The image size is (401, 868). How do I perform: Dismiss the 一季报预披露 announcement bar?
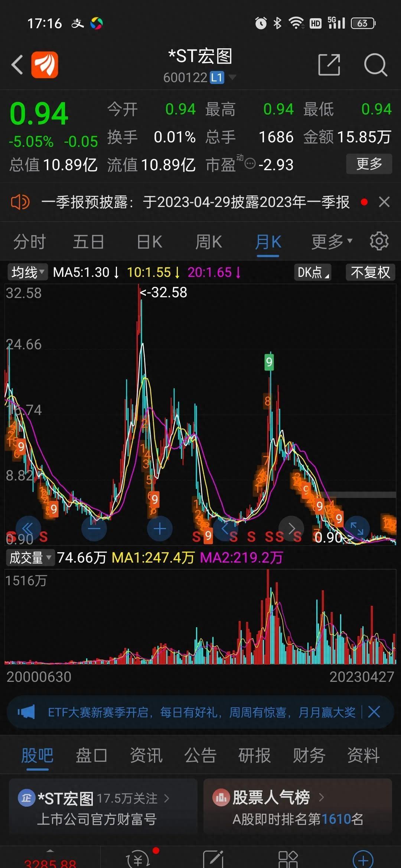click(384, 202)
